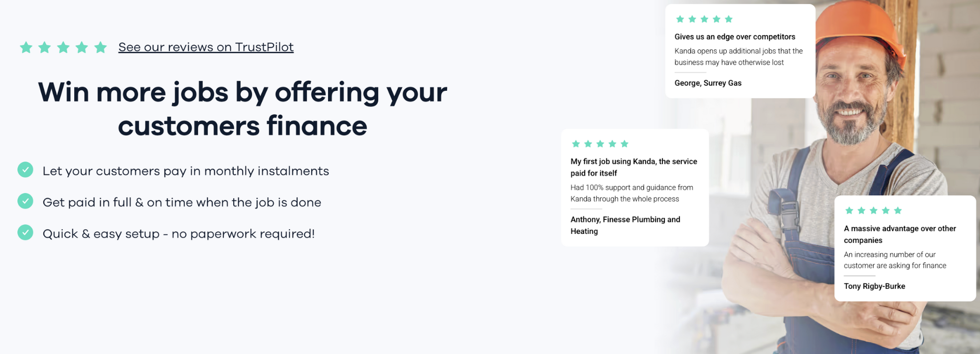This screenshot has height=354, width=980.
Task: Select the 'Gives us an edge over competitors' review title
Action: (735, 37)
